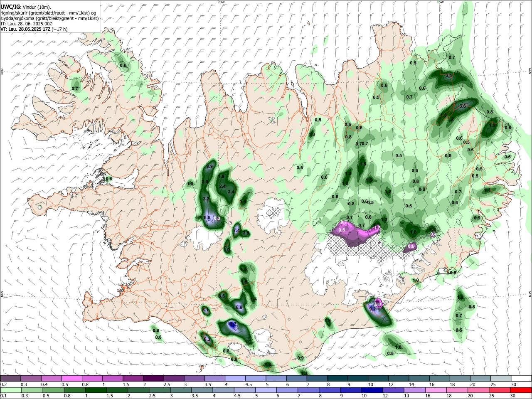Image resolution: width=532 pixels, height=399 pixels.
Task: Click the '0.4' label in the upper legend row
Action: click(44, 385)
